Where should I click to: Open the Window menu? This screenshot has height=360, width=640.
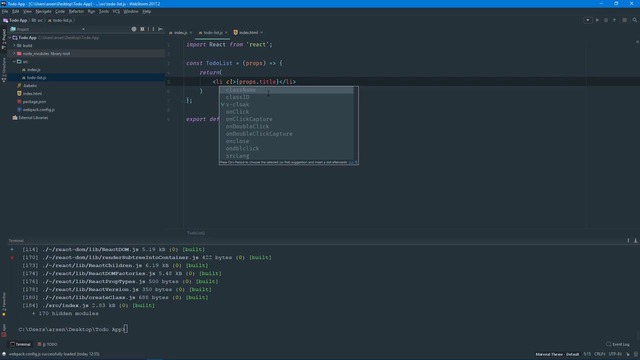coord(131,11)
